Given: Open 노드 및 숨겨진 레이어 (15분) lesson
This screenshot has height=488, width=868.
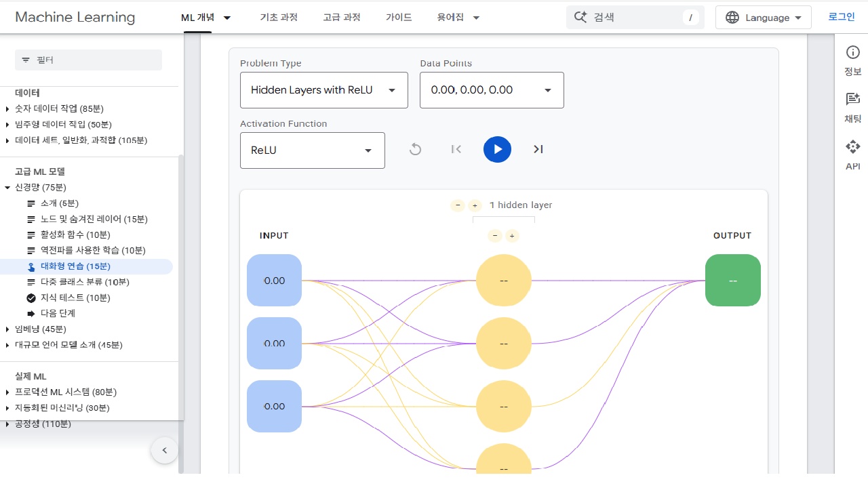Looking at the screenshot, I should coord(94,219).
